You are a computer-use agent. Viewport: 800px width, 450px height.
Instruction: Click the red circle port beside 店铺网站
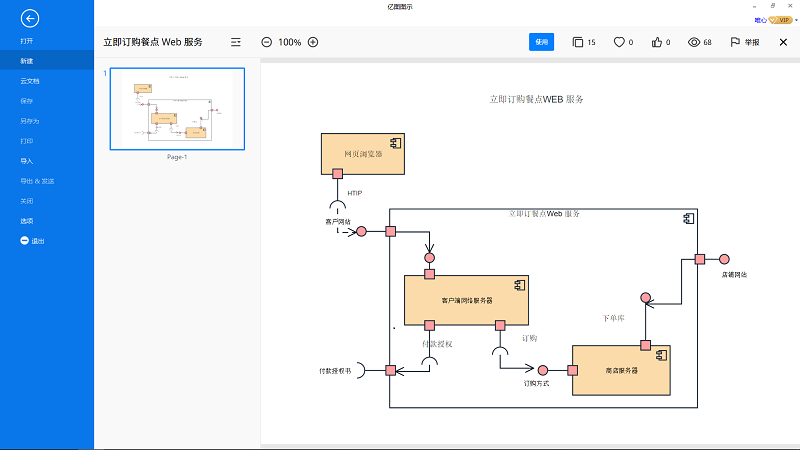(724, 259)
